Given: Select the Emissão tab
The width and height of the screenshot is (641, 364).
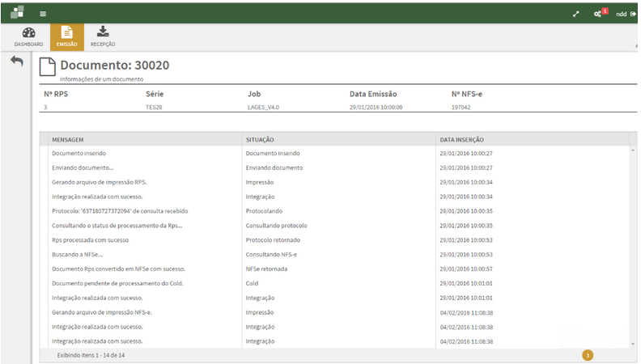Looking at the screenshot, I should 66,37.
